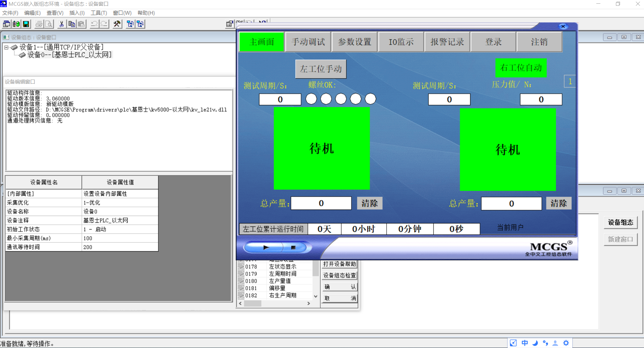Click the real-time database cylinder icon
Viewport: 644px width, 348px height.
click(x=16, y=24)
